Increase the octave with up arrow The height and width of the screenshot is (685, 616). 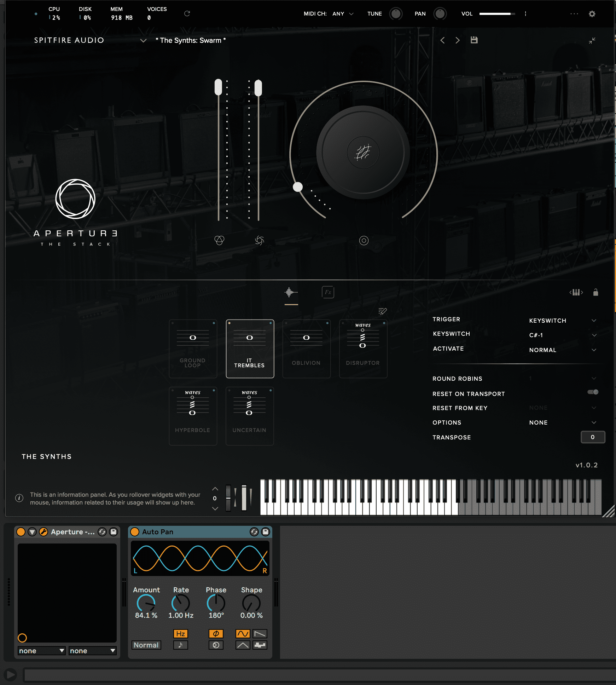coord(215,489)
